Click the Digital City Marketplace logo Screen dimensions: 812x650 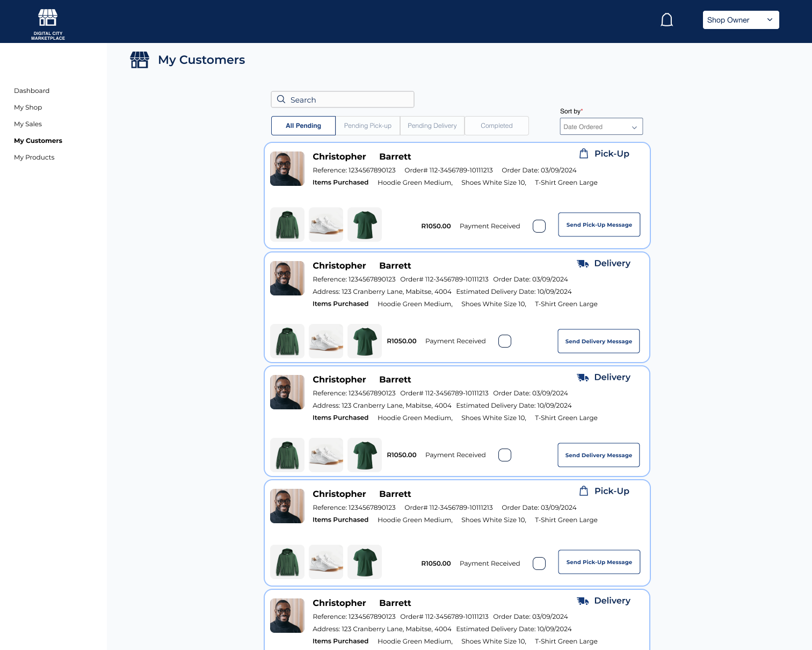point(48,24)
